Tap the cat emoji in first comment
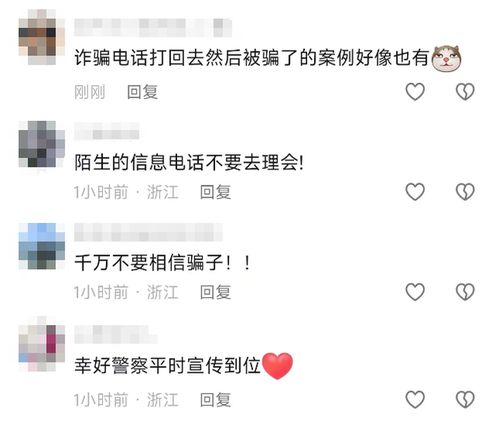Image resolution: width=499 pixels, height=425 pixels. [446, 58]
